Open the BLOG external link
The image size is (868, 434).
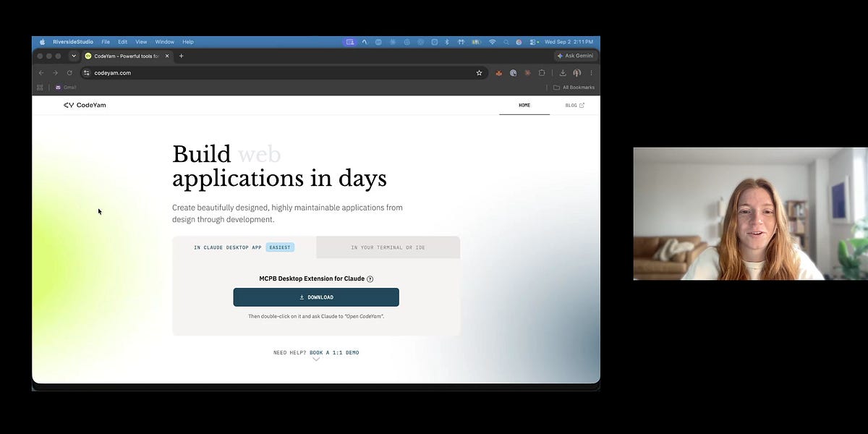(575, 105)
